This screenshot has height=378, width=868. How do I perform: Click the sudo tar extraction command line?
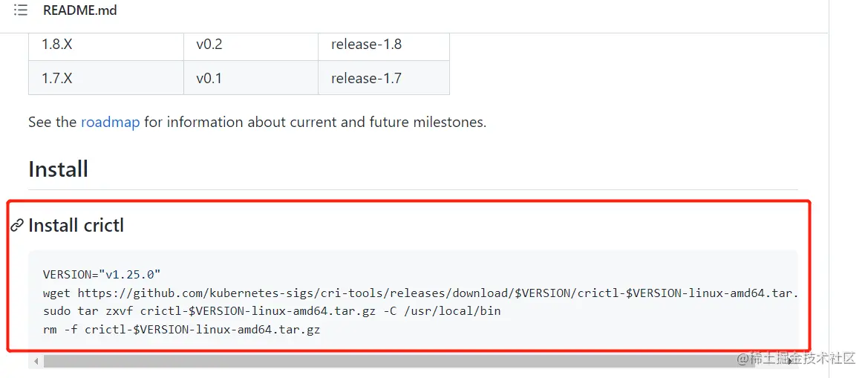coord(271,311)
